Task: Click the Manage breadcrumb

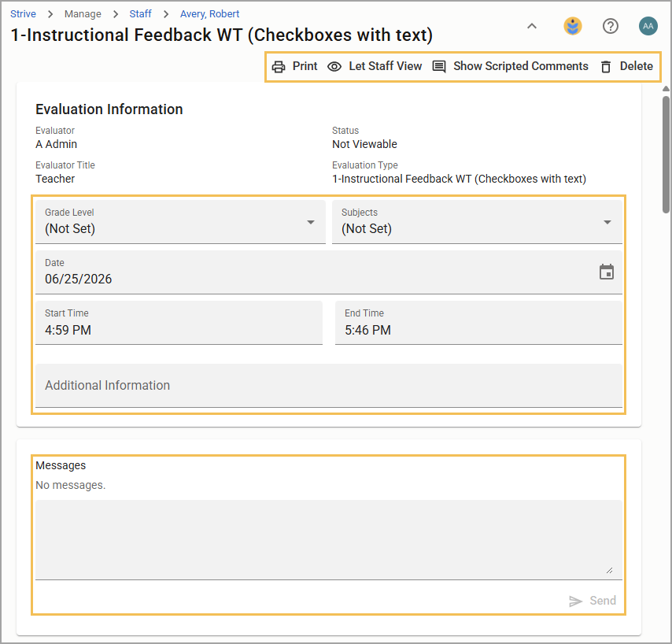Action: point(83,13)
